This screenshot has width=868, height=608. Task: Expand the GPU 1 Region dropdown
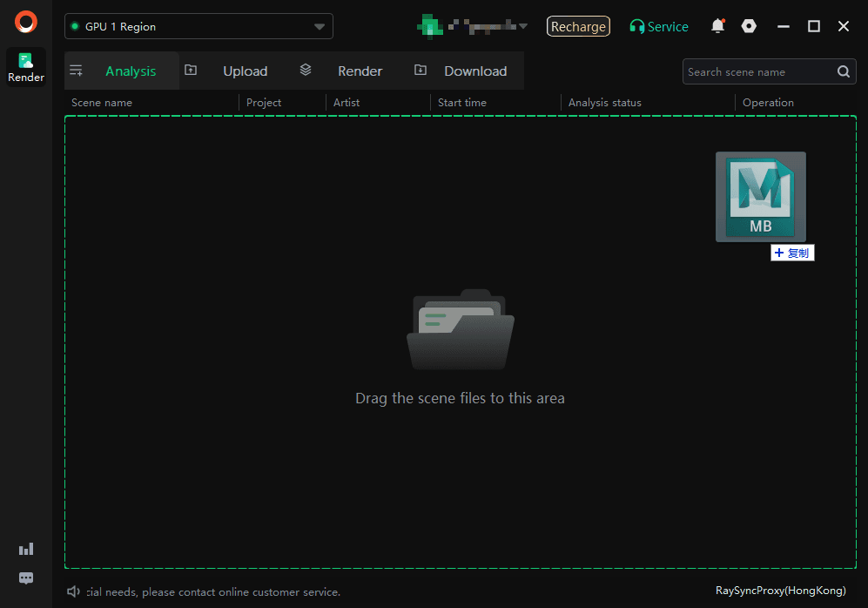coord(320,27)
